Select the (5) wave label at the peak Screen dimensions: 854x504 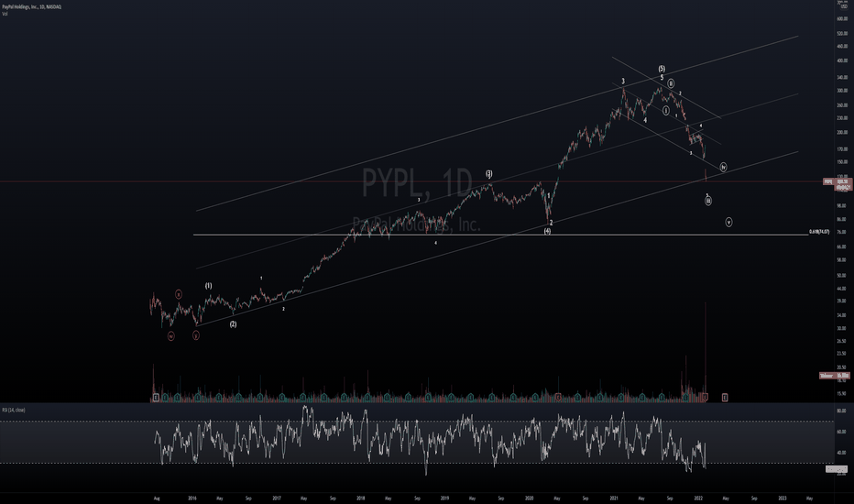pyautogui.click(x=662, y=69)
